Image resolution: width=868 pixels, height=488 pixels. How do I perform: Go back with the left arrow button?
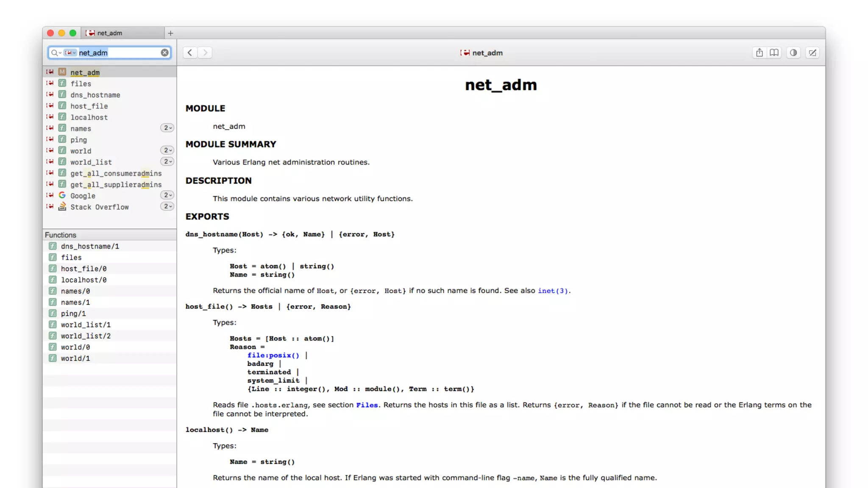pyautogui.click(x=190, y=53)
